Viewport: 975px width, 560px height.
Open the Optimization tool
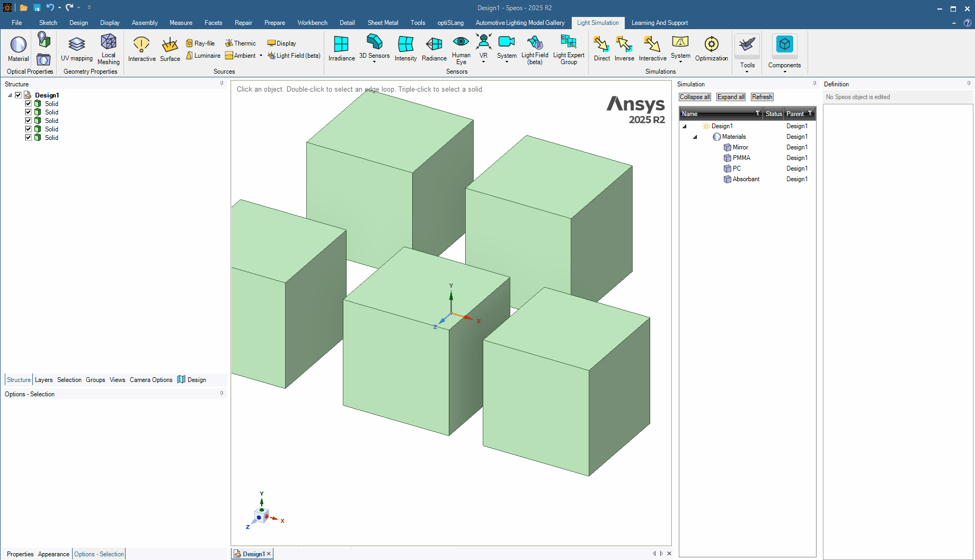[x=711, y=49]
